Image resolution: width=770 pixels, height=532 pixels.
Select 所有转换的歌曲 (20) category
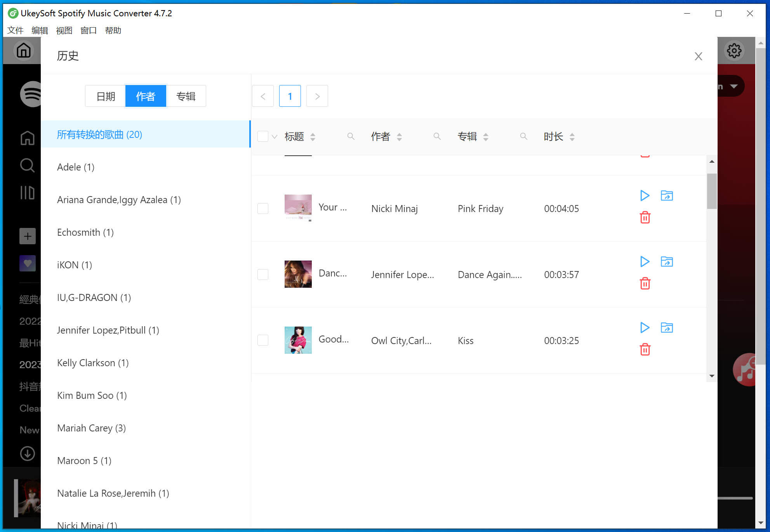pos(146,134)
